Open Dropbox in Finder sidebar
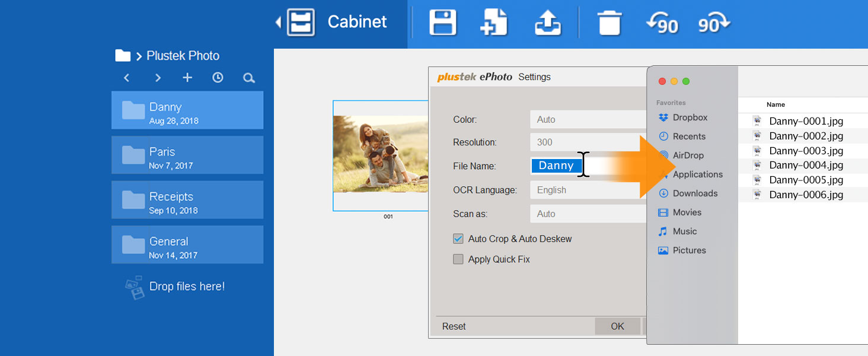 click(x=683, y=117)
